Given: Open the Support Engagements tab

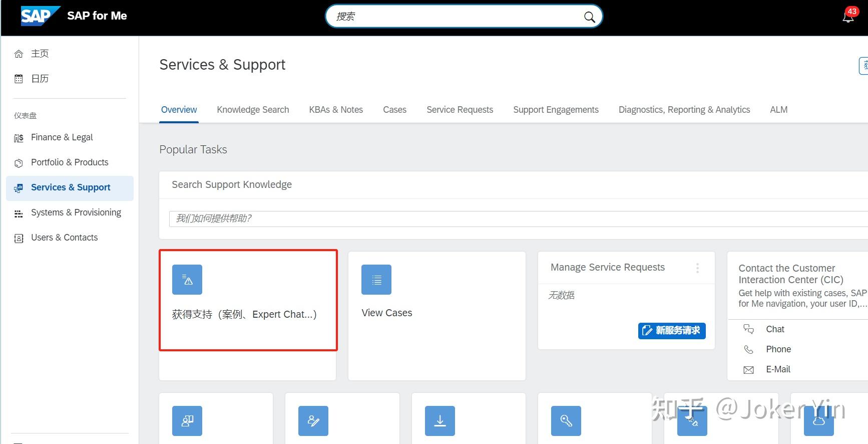Looking at the screenshot, I should pyautogui.click(x=556, y=110).
